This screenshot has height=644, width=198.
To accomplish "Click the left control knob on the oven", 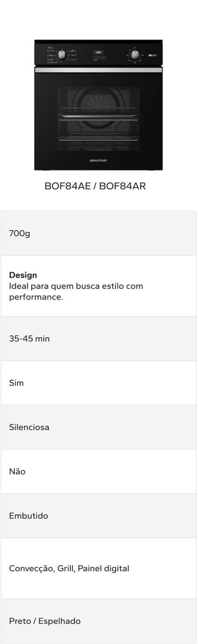I will point(62,55).
